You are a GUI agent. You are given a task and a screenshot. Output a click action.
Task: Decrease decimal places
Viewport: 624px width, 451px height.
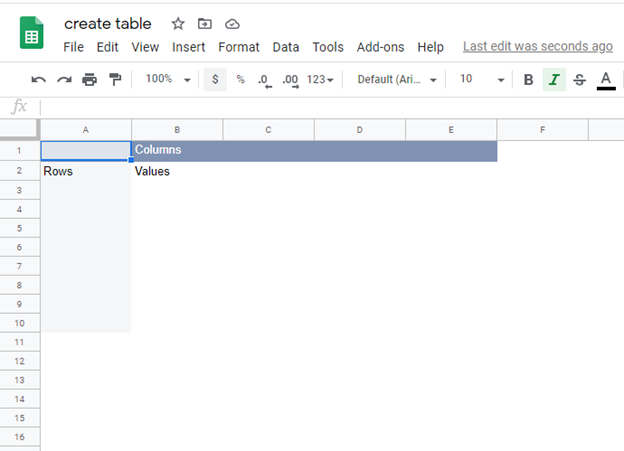pyautogui.click(x=265, y=80)
